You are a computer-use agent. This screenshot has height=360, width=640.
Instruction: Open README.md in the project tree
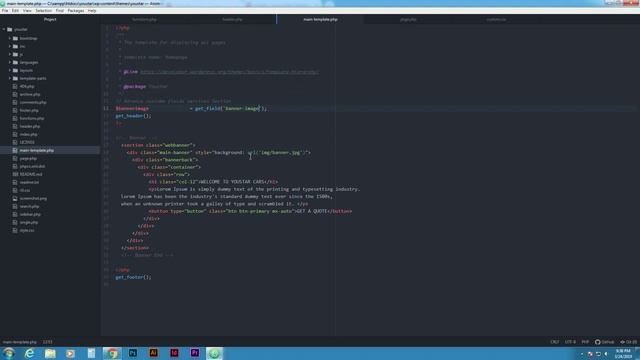31,174
